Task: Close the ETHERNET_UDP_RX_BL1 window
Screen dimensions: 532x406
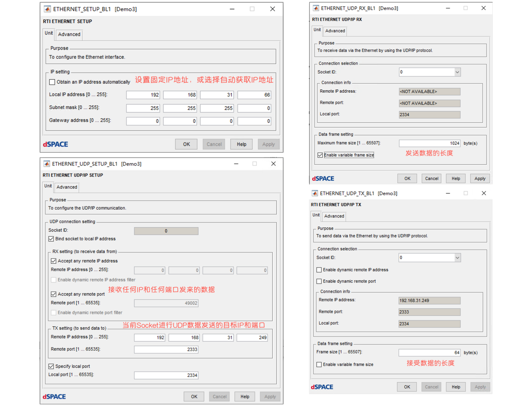Action: pos(483,8)
